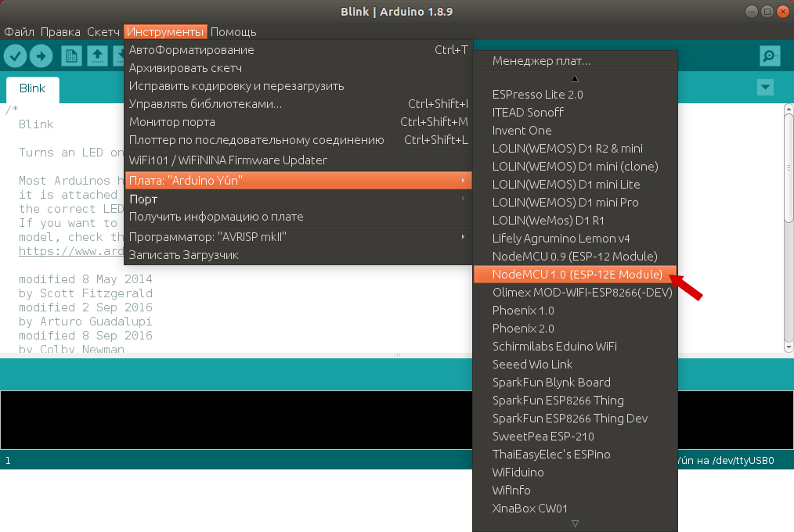Choose Исправить кодировку и перезагрузить

298,86
